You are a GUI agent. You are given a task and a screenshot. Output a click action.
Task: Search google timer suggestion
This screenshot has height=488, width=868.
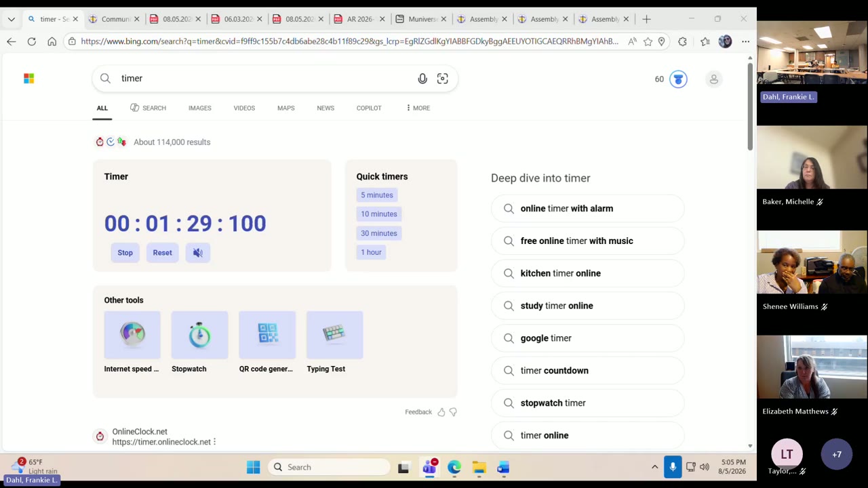pos(587,338)
